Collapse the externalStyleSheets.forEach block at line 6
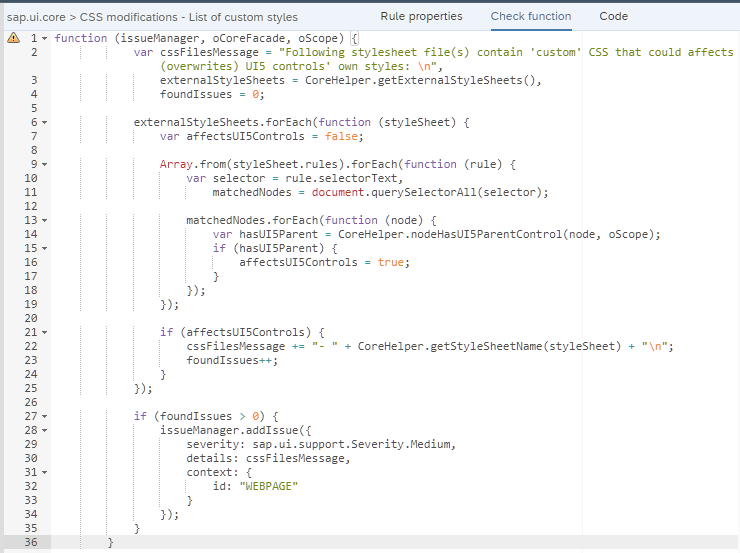This screenshot has width=740, height=553. 45,122
